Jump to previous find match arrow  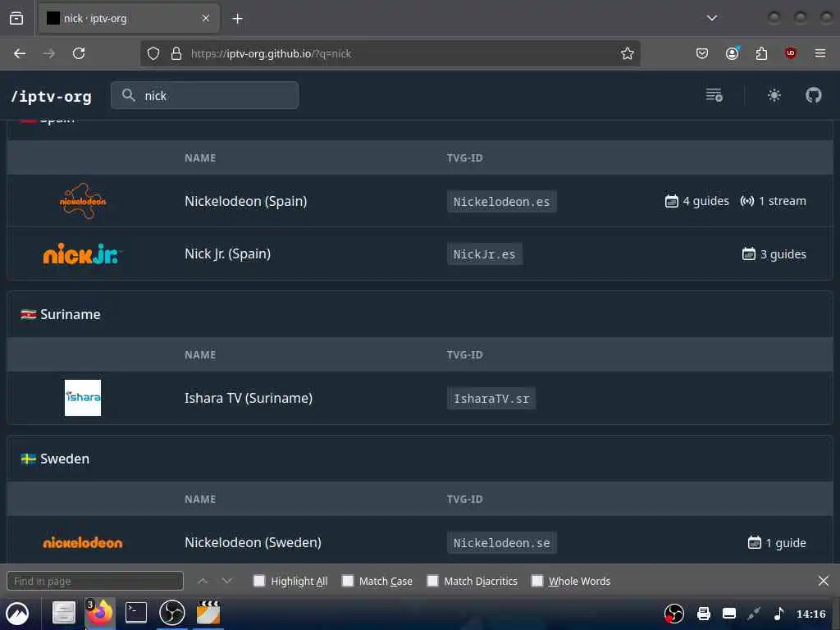[203, 581]
